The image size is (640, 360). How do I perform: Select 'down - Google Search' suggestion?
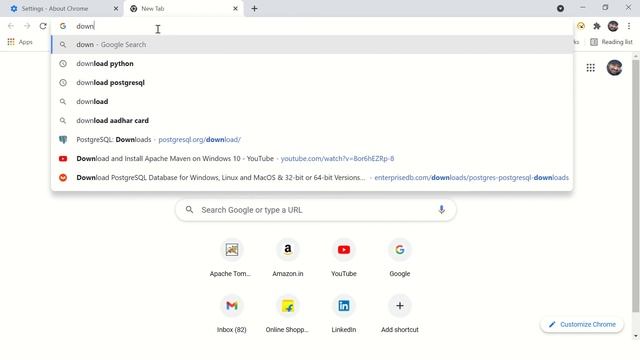click(x=312, y=44)
